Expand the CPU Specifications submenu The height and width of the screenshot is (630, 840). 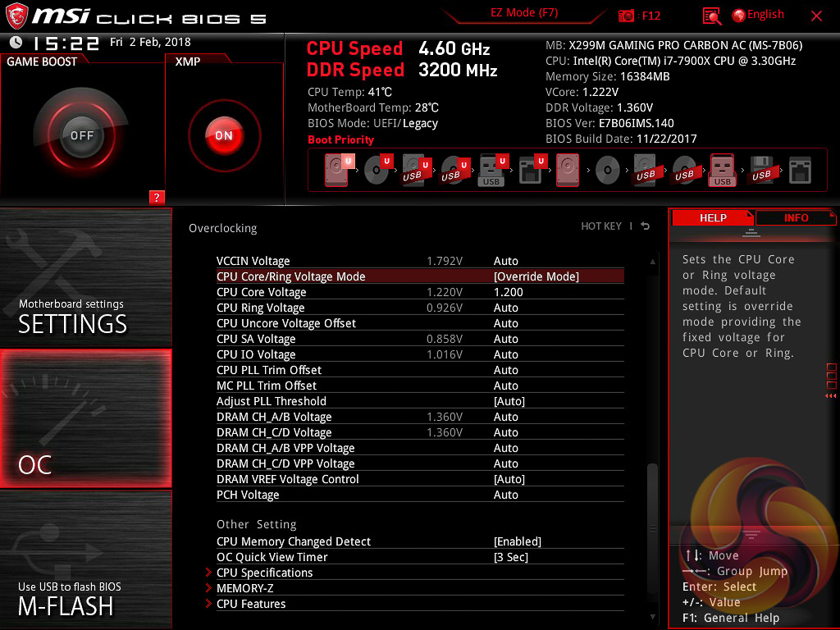(264, 573)
